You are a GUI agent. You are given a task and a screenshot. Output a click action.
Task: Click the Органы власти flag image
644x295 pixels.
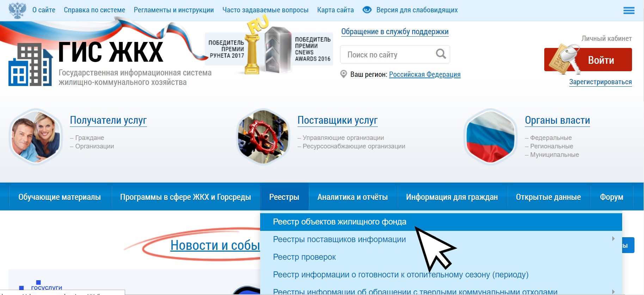(x=490, y=137)
